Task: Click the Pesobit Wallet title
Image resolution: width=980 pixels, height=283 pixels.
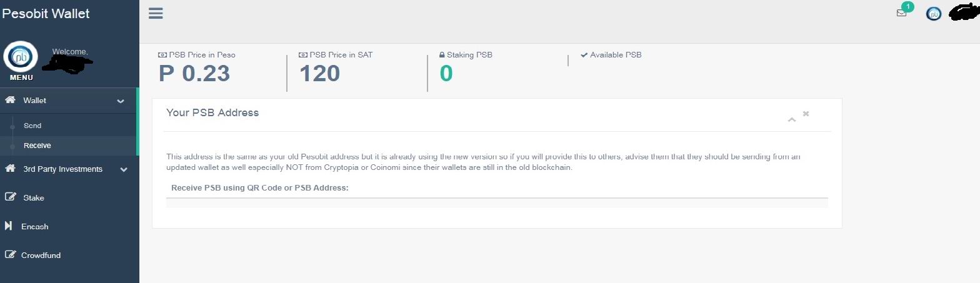Action: (46, 13)
